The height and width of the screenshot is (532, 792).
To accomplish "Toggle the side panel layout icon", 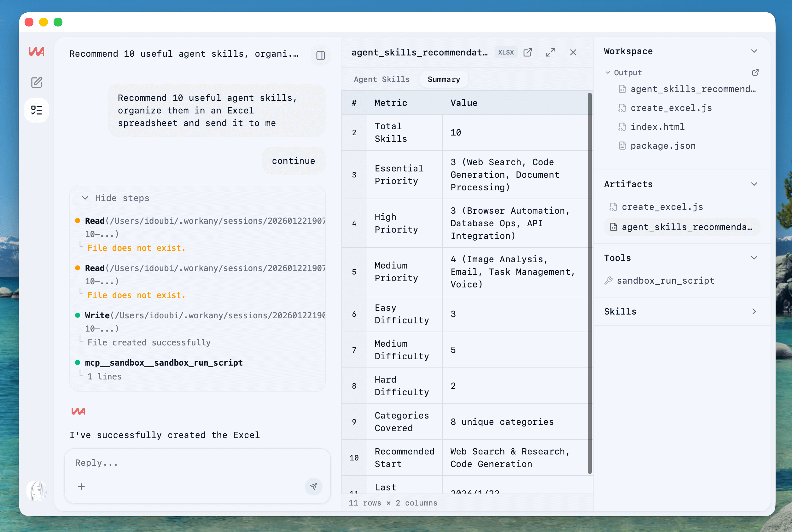I will coord(320,55).
